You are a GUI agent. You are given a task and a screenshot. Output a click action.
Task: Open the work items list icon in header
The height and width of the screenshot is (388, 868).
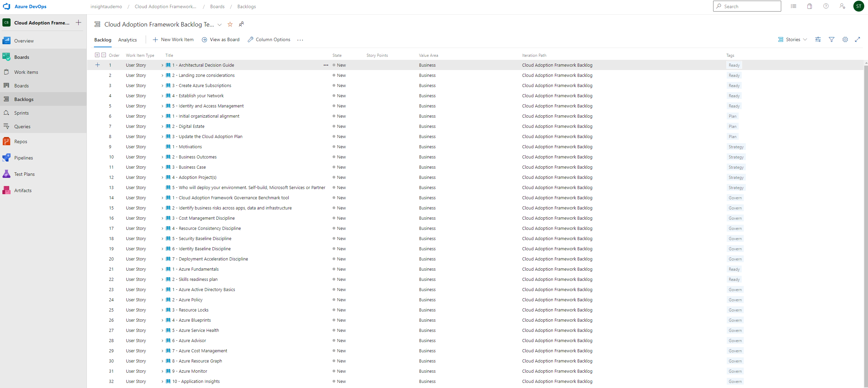tap(793, 6)
